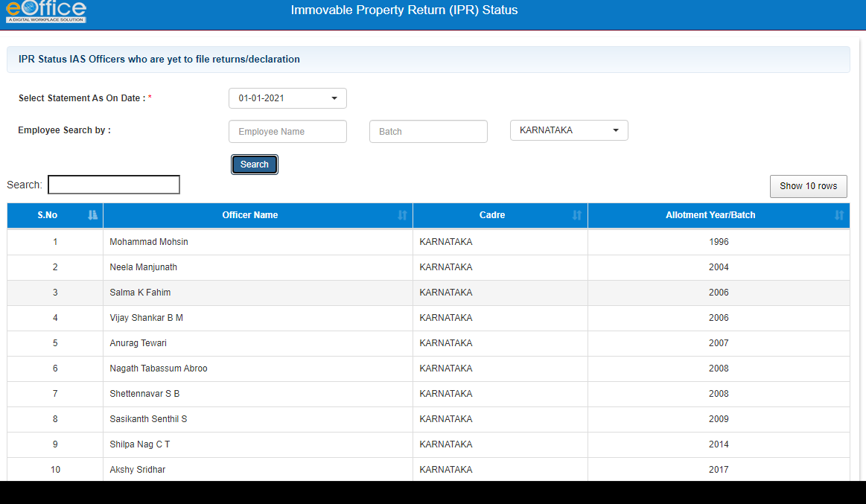Sort by Cadre column arrows icon
The width and height of the screenshot is (866, 504).
pyautogui.click(x=577, y=215)
